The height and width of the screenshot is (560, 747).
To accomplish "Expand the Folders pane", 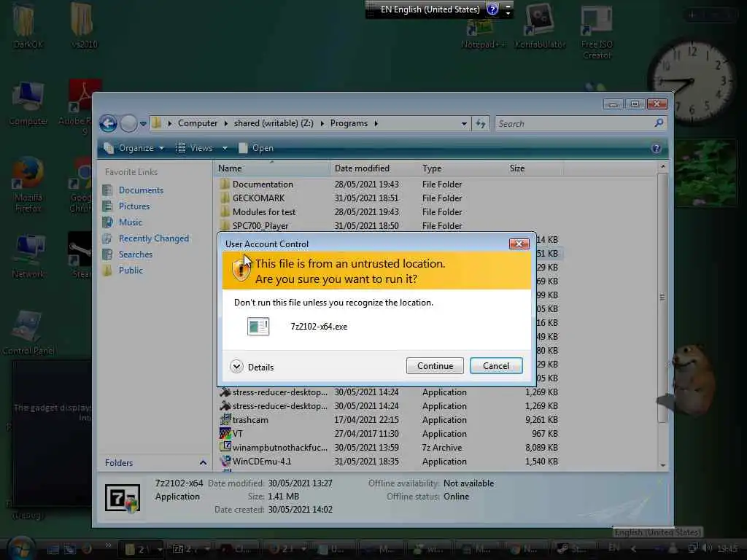I will 203,463.
